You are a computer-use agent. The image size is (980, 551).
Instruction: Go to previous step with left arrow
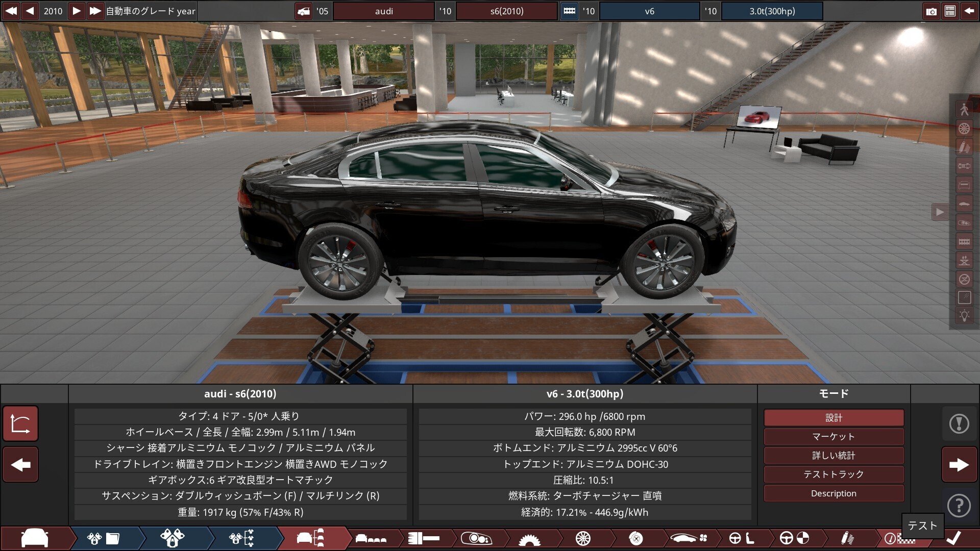pyautogui.click(x=20, y=465)
